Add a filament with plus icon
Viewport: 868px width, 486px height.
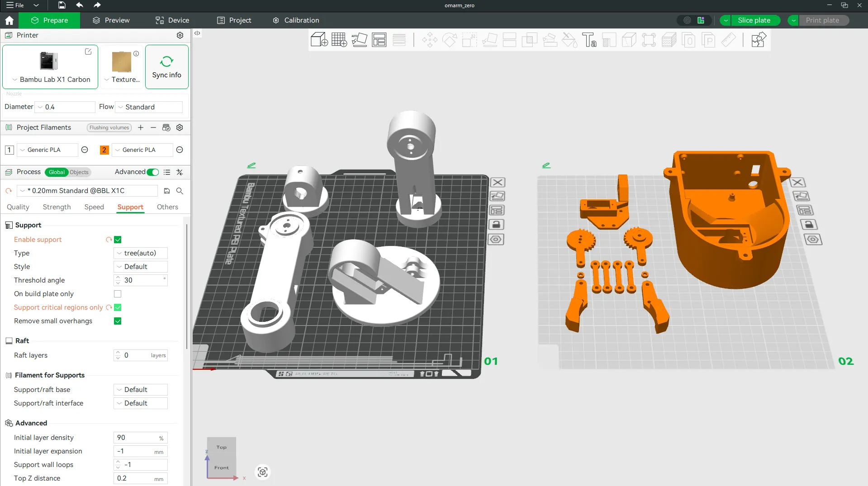(x=141, y=127)
